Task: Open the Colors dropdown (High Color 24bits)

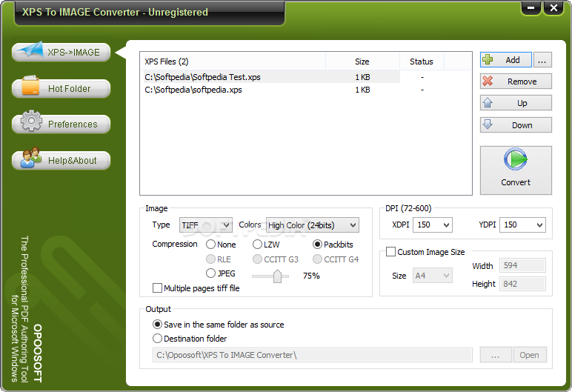Action: [313, 225]
